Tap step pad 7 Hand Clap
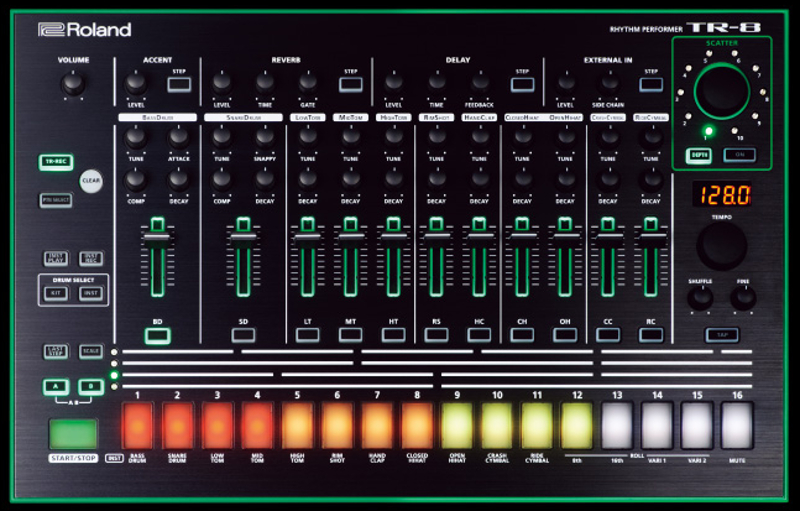The image size is (800, 511). (x=377, y=425)
